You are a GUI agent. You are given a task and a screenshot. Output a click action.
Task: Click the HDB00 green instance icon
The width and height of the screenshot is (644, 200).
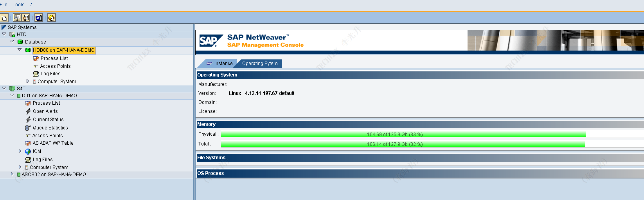pos(28,50)
